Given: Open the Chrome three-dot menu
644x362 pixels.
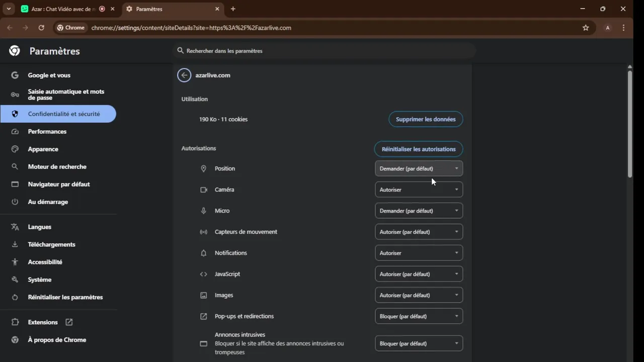Looking at the screenshot, I should click(x=624, y=28).
